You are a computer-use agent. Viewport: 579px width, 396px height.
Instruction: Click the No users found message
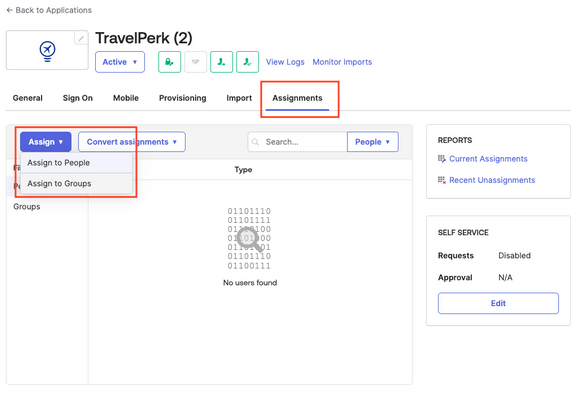(x=250, y=283)
